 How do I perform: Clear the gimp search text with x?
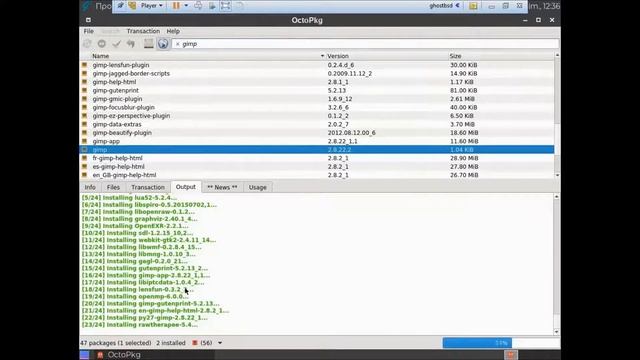coord(178,44)
